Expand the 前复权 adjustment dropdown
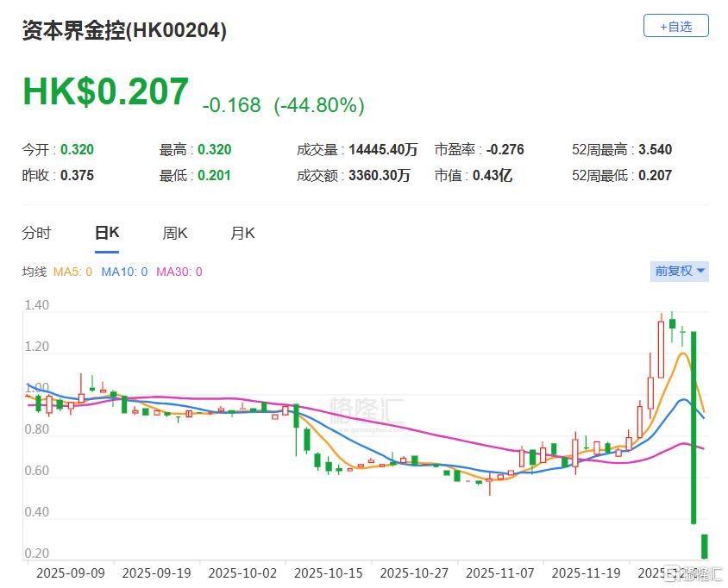 point(680,271)
